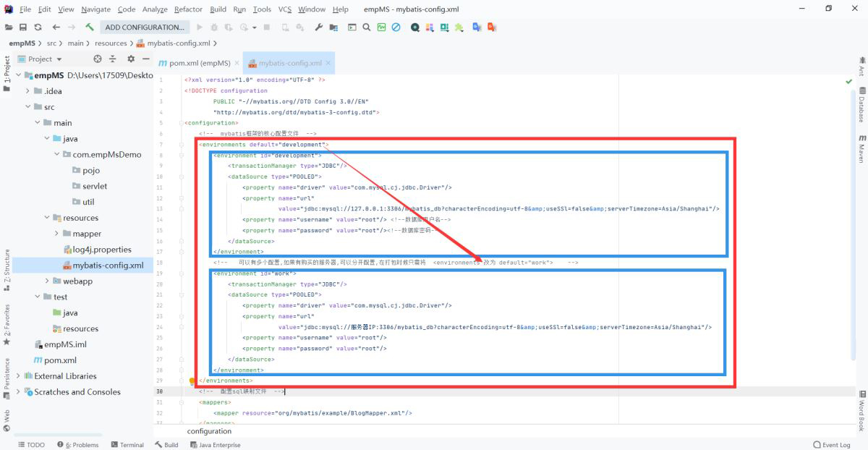The height and width of the screenshot is (450, 868).
Task: Click the Build Project hammer icon
Action: click(90, 27)
